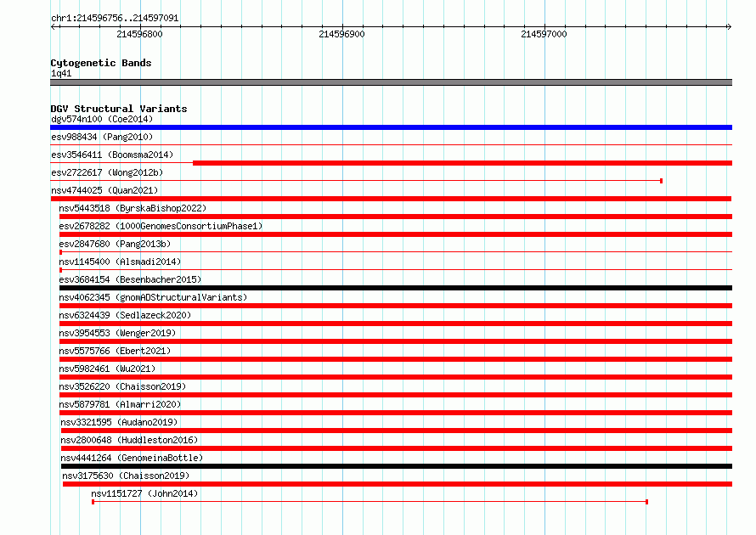Screen dimensions: 756x535
Task: Select variant esv3546411 (Boomsma2014) label
Action: coord(112,155)
